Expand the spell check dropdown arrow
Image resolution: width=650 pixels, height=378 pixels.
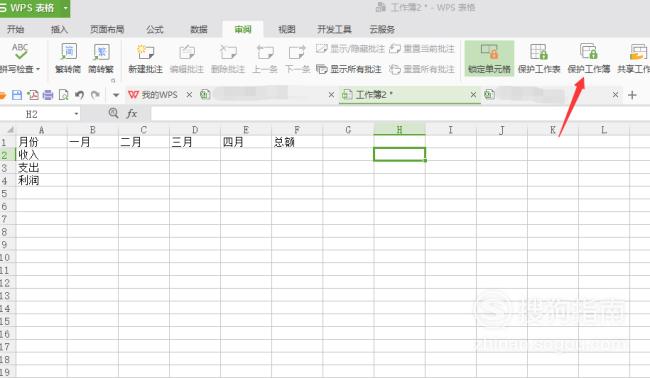(x=38, y=69)
